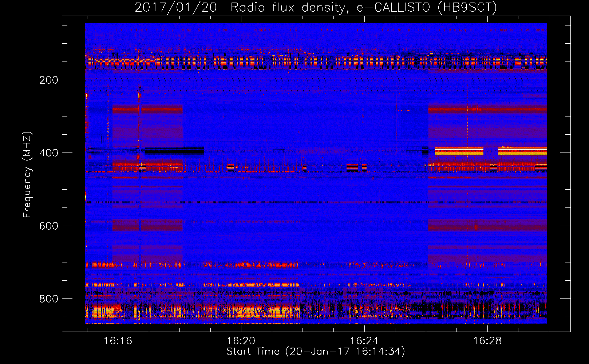
Task: Select the 400 frequency tick label
Action: 49,153
